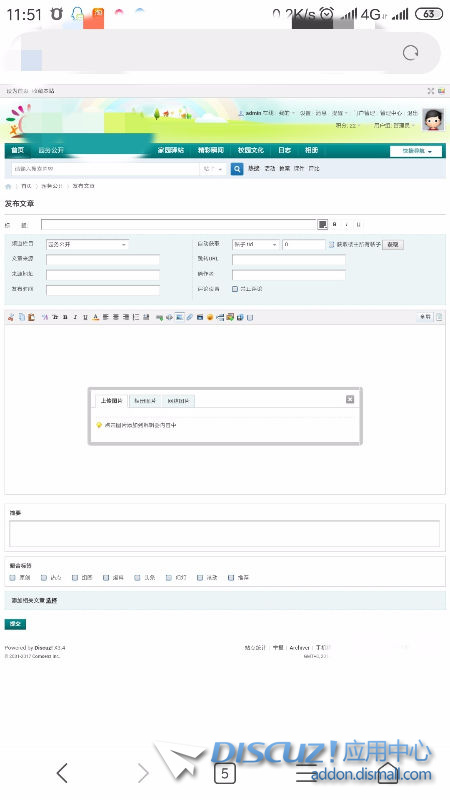
Task: Toggle the disable comments checkbox
Action: coord(235,289)
